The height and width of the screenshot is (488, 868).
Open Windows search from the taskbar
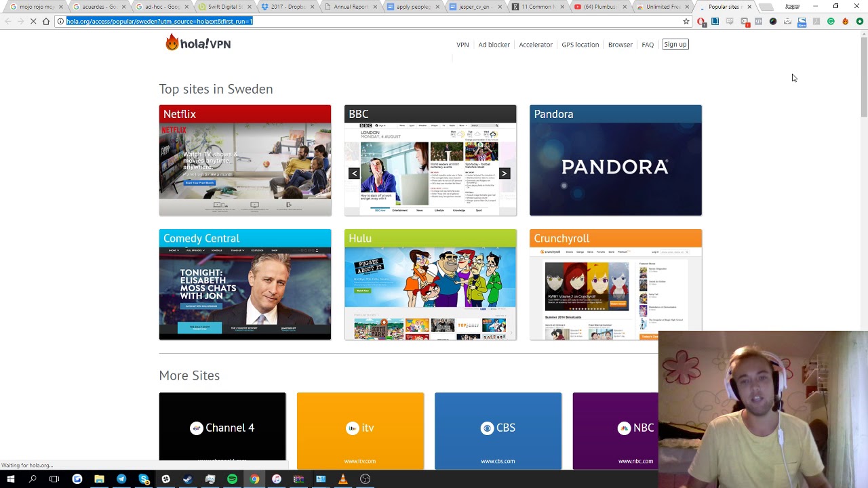(33, 479)
